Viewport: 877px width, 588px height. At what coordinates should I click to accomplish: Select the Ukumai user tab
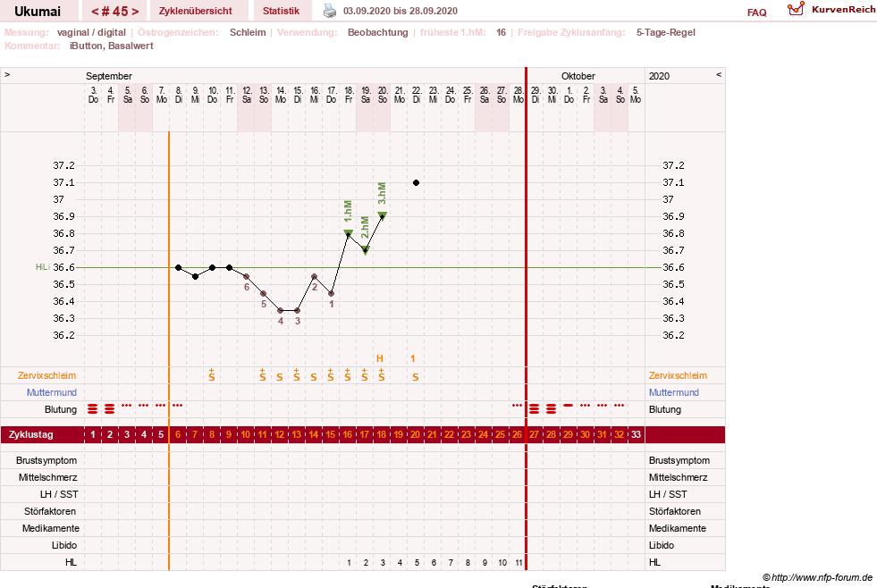(x=37, y=11)
